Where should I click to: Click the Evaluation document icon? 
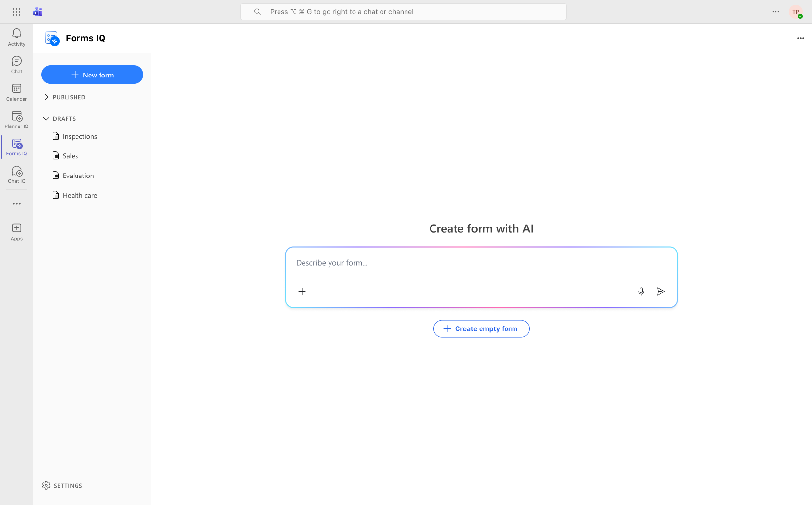(56, 176)
